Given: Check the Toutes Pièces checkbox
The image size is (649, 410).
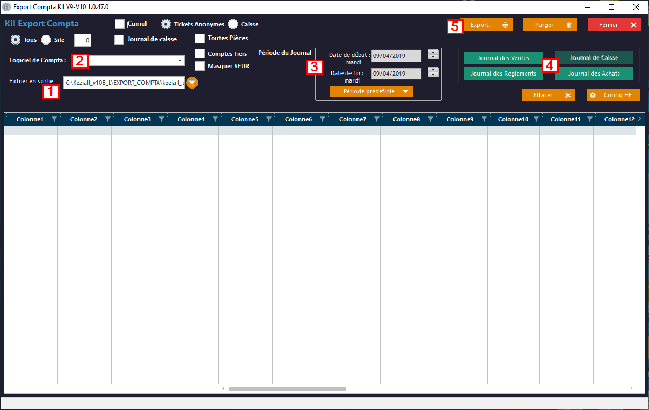Looking at the screenshot, I should 200,39.
